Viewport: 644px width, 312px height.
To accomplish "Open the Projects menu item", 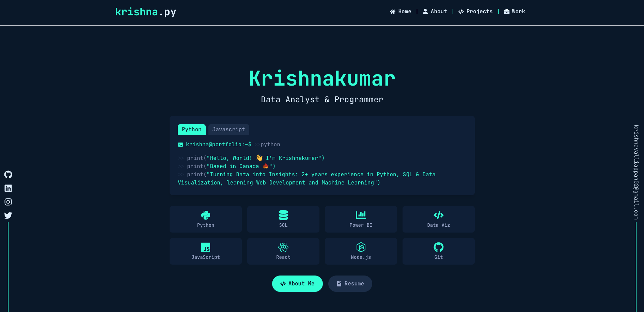I will (x=475, y=11).
